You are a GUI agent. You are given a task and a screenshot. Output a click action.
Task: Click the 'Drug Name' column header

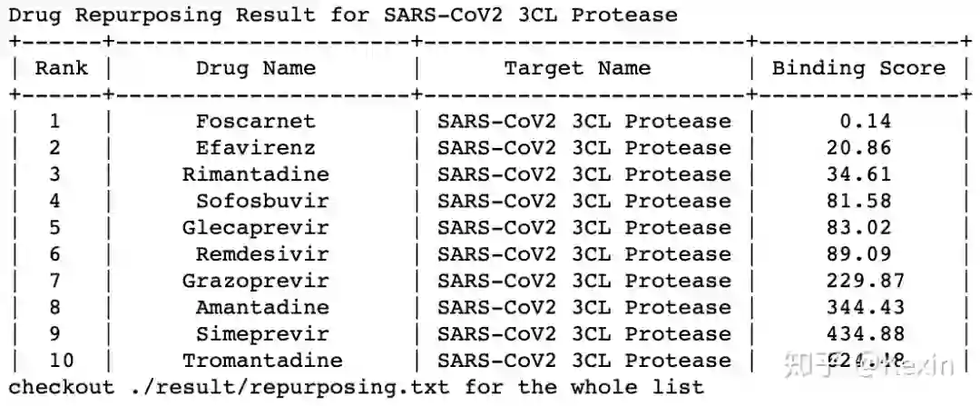[256, 68]
